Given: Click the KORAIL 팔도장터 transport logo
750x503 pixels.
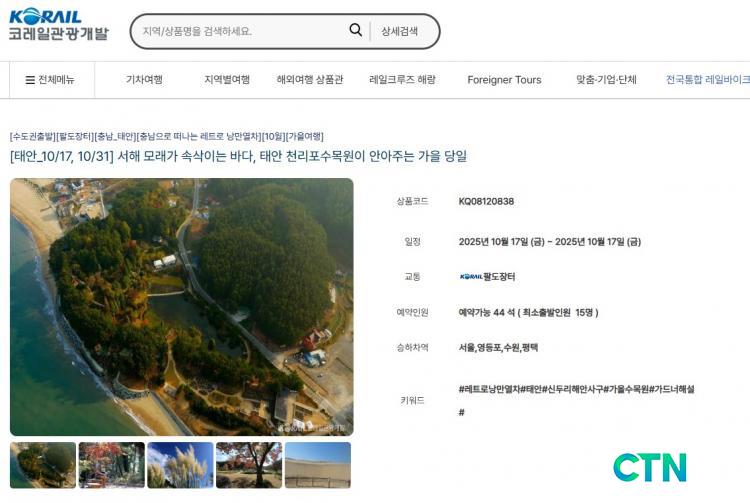Looking at the screenshot, I should [x=487, y=276].
